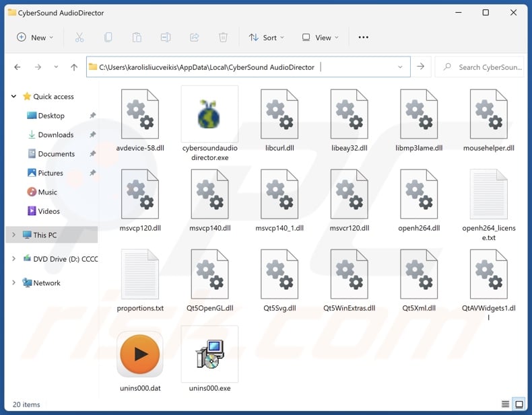Image resolution: width=532 pixels, height=415 pixels.
Task: Select the unins000.exe installer icon
Action: tap(209, 354)
